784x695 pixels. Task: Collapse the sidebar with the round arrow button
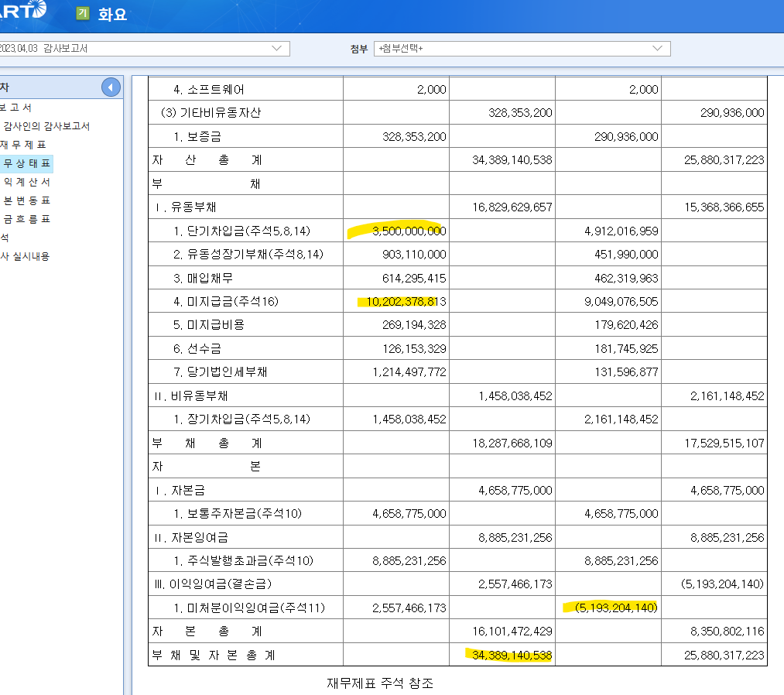point(111,87)
